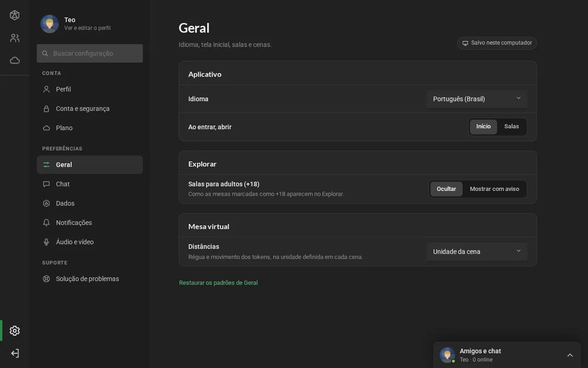
Task: Click the Amigos e chat title
Action: 480,351
